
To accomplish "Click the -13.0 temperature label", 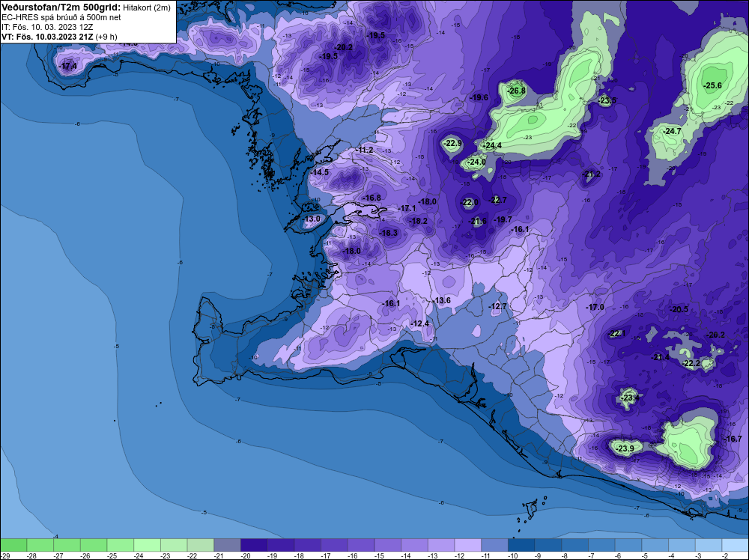I will click(312, 219).
